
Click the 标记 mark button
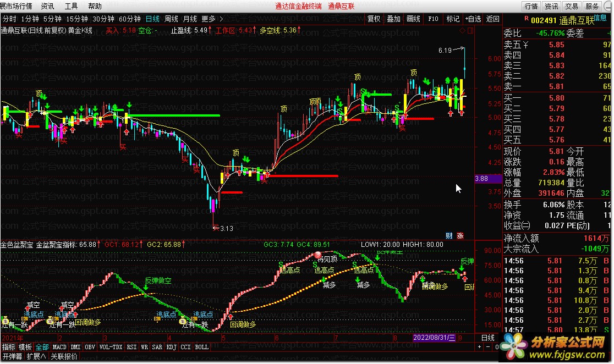coord(453,19)
